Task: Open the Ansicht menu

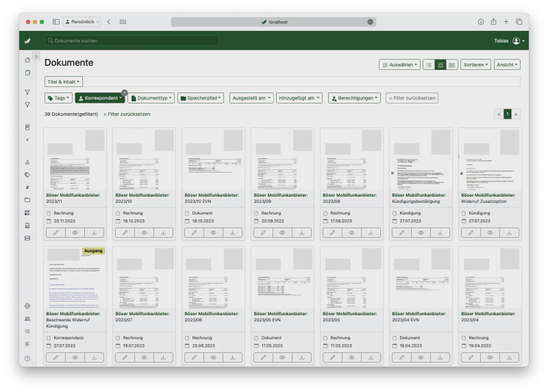Action: pyautogui.click(x=507, y=65)
